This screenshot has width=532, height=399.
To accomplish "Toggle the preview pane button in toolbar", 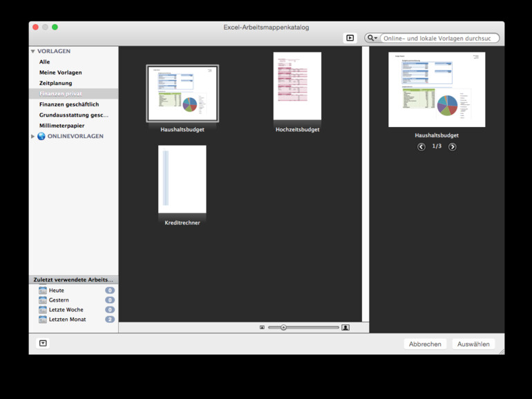I will [x=350, y=38].
